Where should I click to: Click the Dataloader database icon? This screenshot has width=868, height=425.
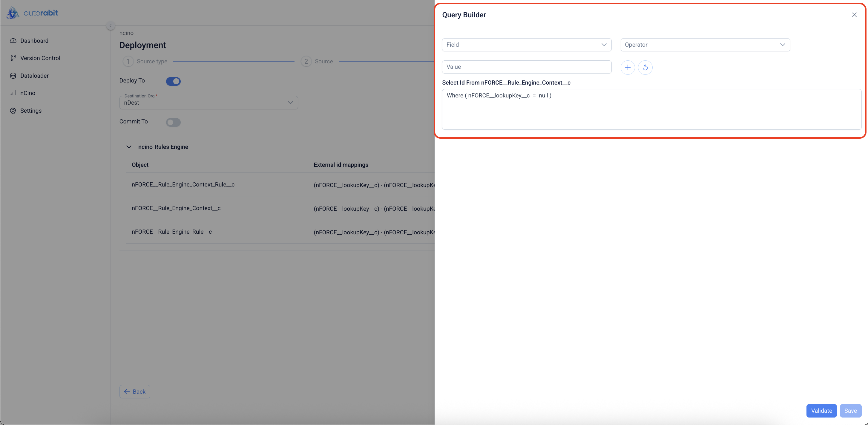[13, 76]
